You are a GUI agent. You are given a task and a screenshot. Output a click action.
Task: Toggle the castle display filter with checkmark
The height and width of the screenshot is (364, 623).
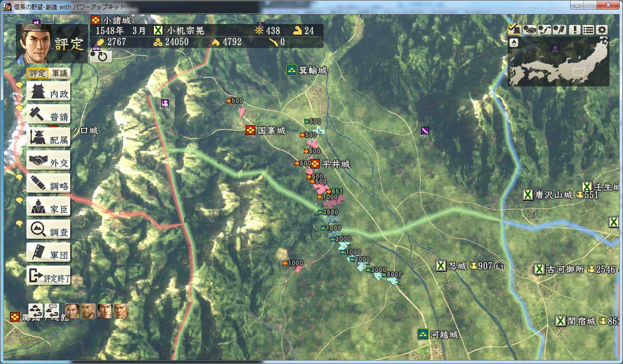(x=514, y=29)
